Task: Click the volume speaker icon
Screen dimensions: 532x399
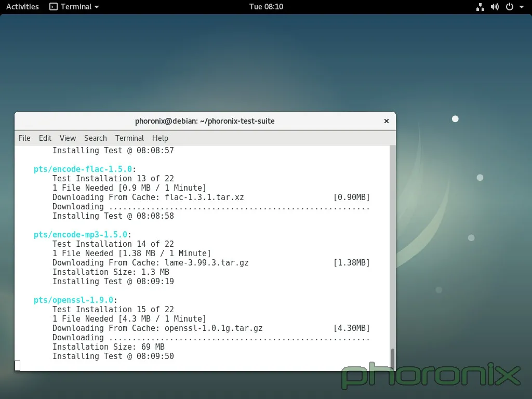Action: (x=495, y=7)
